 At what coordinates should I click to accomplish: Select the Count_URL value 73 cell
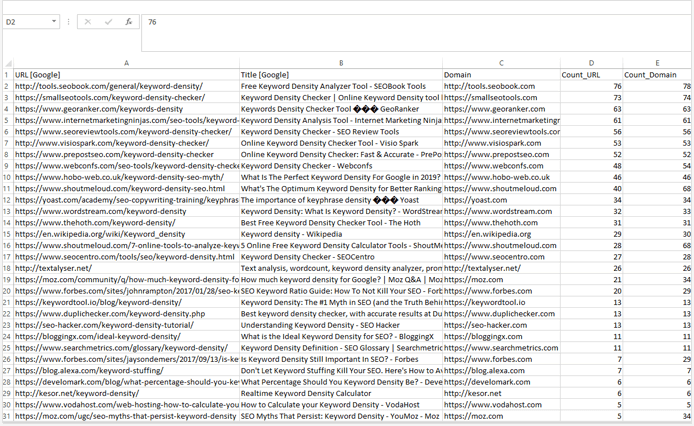591,97
